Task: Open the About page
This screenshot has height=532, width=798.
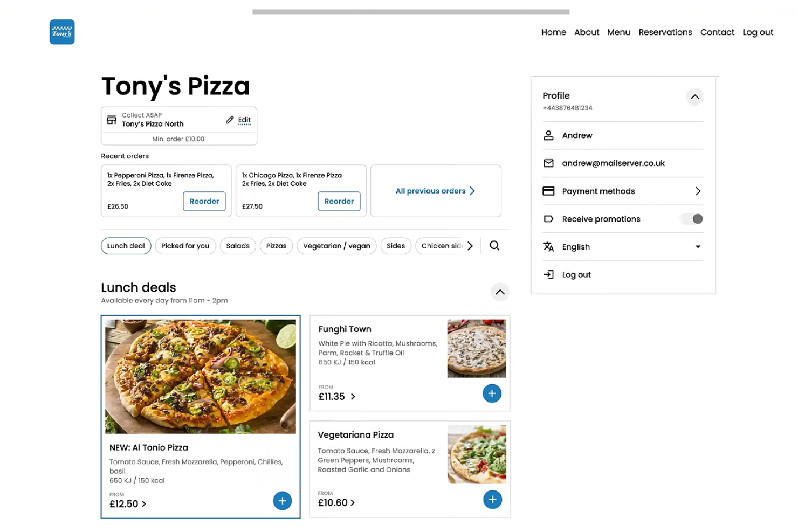Action: point(587,32)
